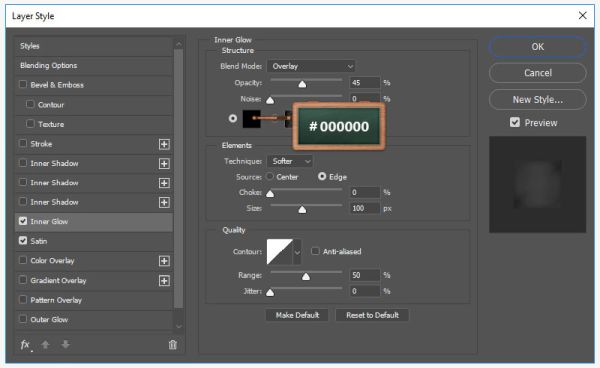Screen dimensions: 600x368
Task: Select Center as glow source
Action: point(270,176)
